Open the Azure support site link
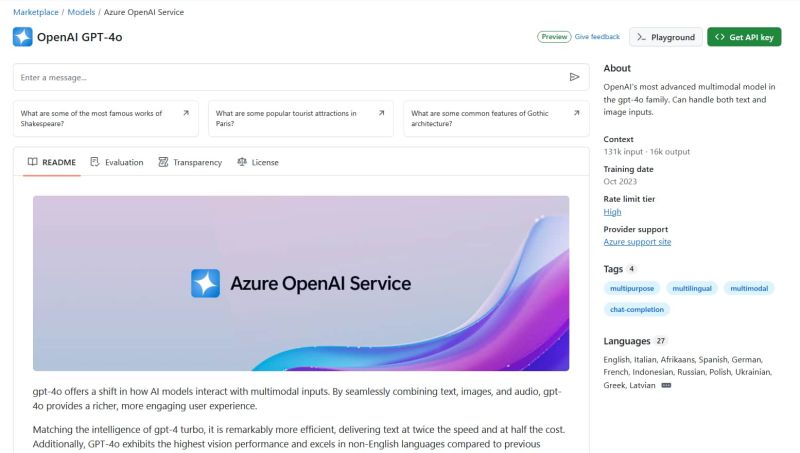This screenshot has height=453, width=800. tap(637, 242)
